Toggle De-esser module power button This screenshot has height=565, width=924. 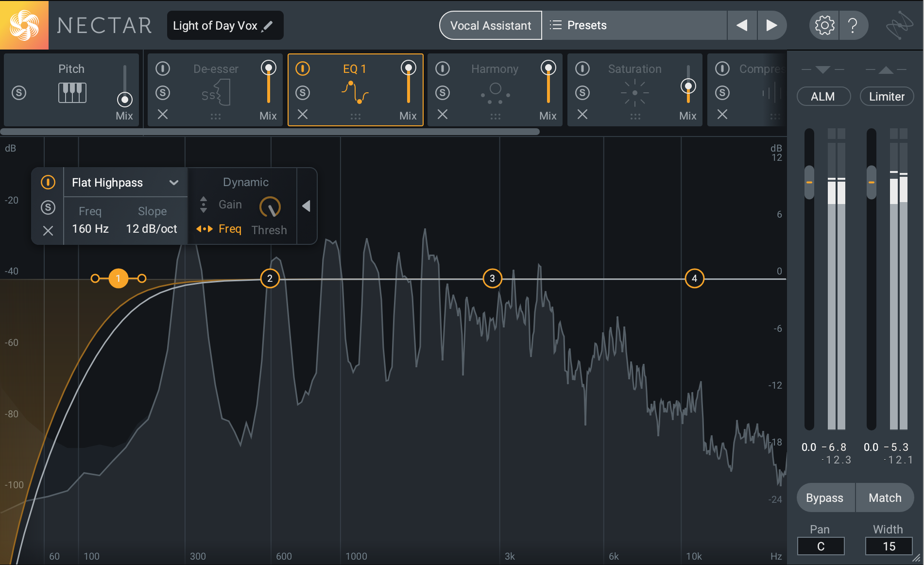[x=163, y=68]
